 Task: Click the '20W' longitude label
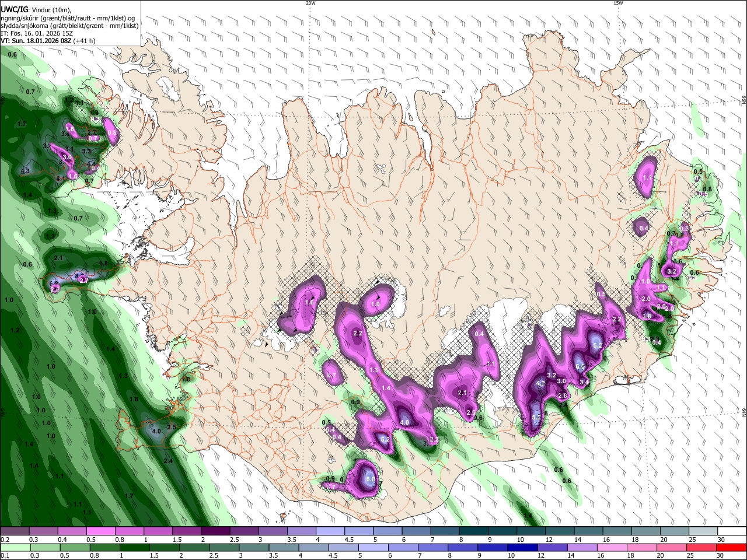[310, 3]
